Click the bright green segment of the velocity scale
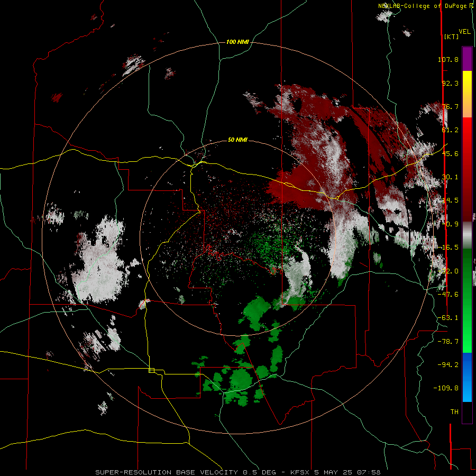This screenshot has height=476, width=476. tap(467, 300)
